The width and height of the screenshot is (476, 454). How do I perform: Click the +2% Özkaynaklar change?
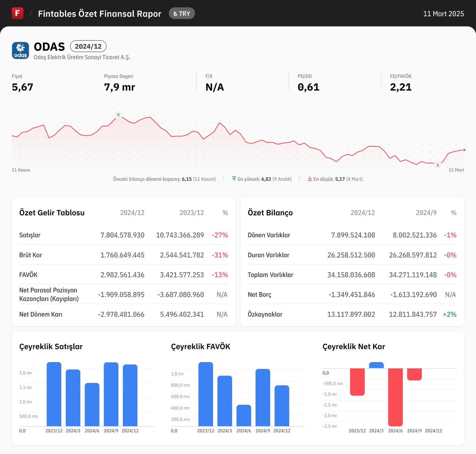click(x=449, y=314)
